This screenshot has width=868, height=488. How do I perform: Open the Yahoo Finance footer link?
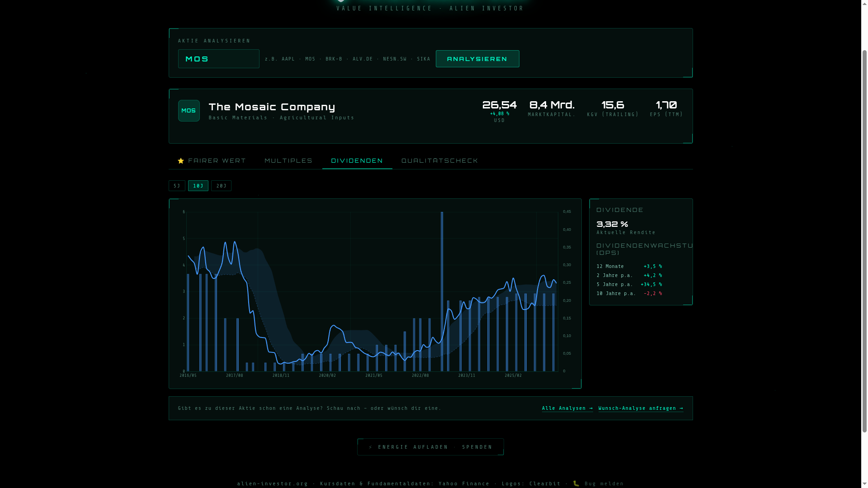pos(464,483)
